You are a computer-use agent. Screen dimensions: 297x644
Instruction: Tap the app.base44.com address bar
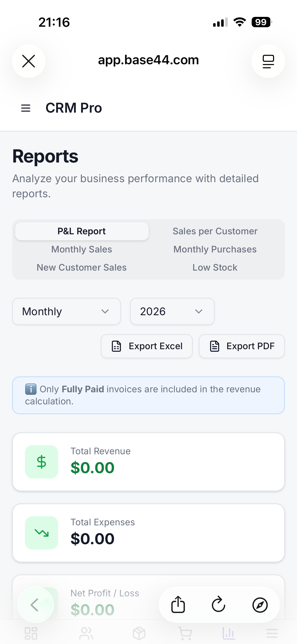tap(148, 60)
